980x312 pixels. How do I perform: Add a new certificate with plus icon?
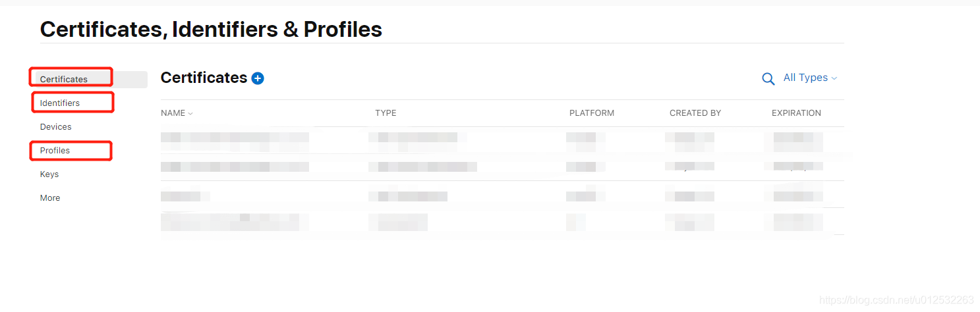coord(258,78)
